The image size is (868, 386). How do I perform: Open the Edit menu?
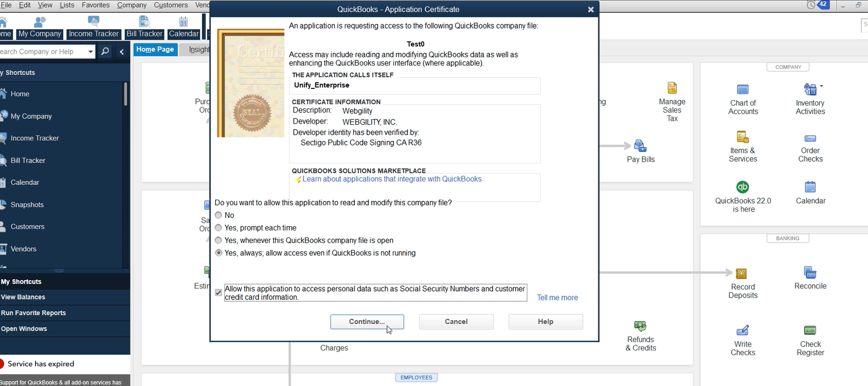coord(25,5)
